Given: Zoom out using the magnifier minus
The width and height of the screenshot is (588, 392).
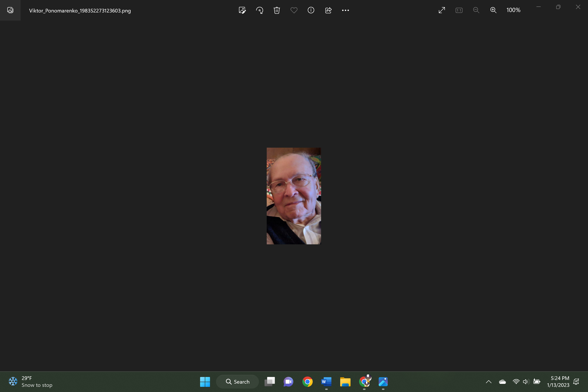Looking at the screenshot, I should coord(476,10).
